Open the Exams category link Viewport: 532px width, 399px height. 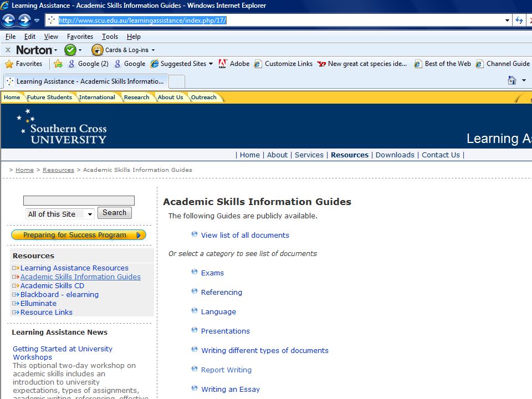212,273
